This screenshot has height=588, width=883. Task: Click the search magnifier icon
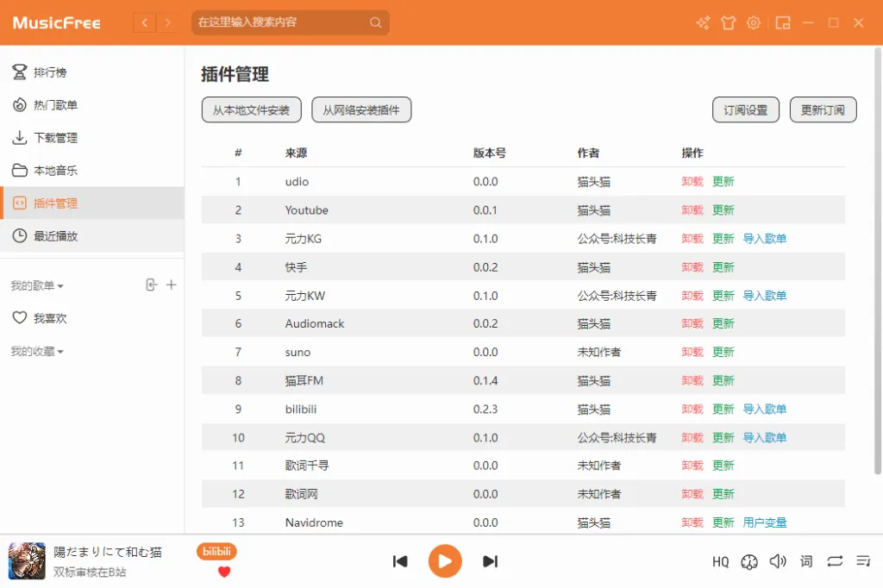coord(376,22)
